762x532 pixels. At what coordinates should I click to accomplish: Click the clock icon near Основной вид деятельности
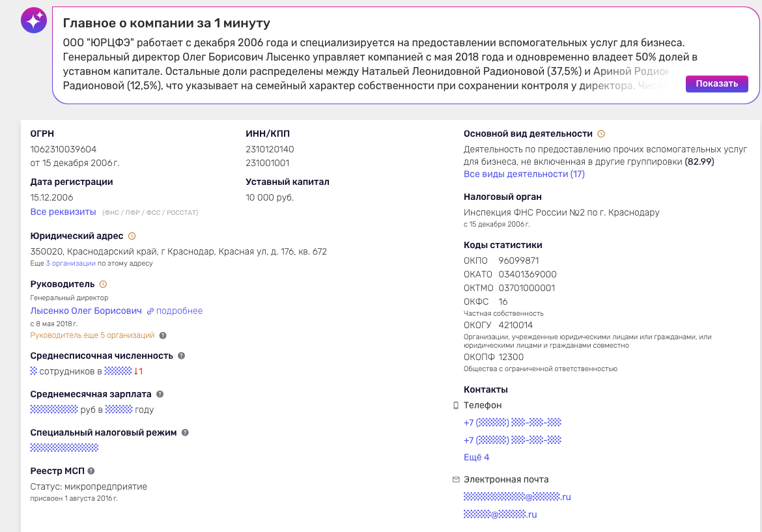pos(600,133)
